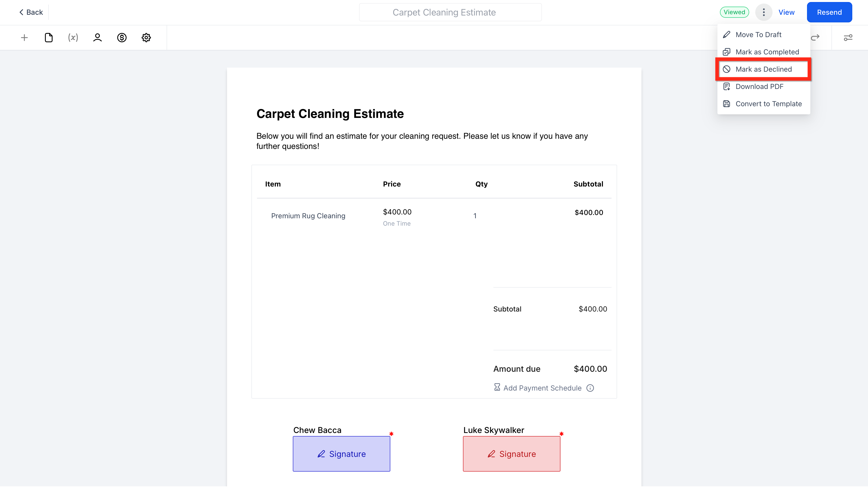Select Convert to Template

click(768, 104)
